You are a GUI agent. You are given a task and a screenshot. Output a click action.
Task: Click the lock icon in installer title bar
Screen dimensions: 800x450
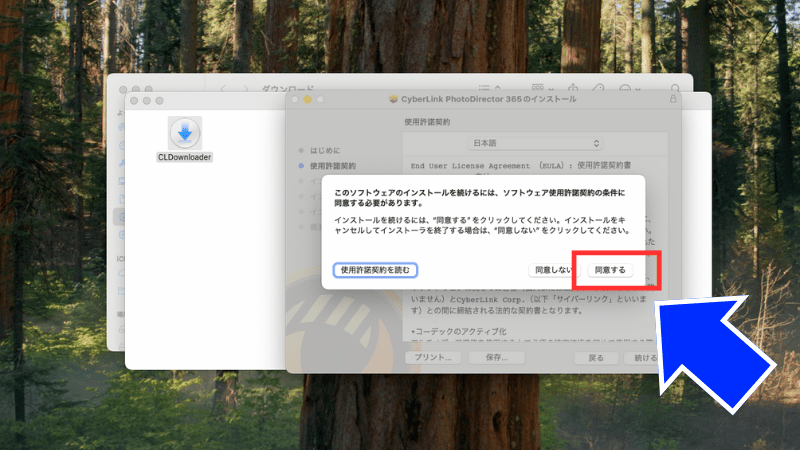[x=673, y=99]
